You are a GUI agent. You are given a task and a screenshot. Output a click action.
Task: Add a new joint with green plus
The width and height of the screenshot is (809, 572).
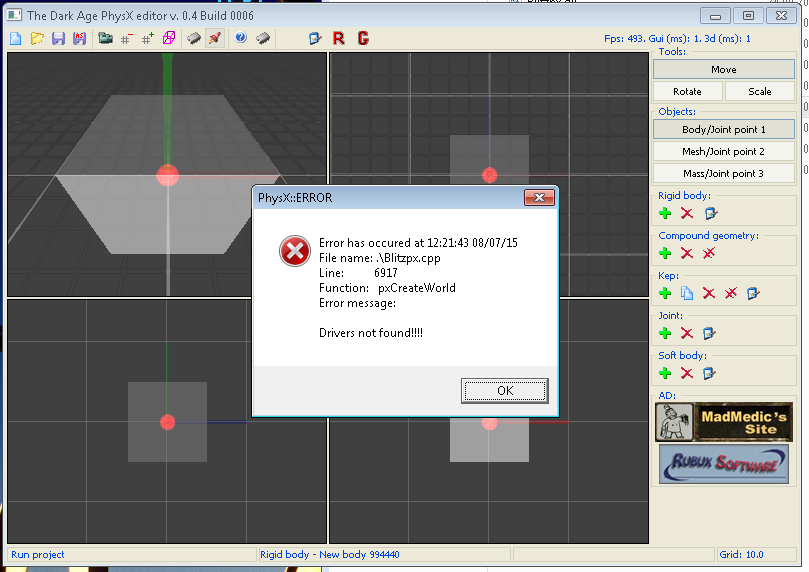click(x=665, y=333)
